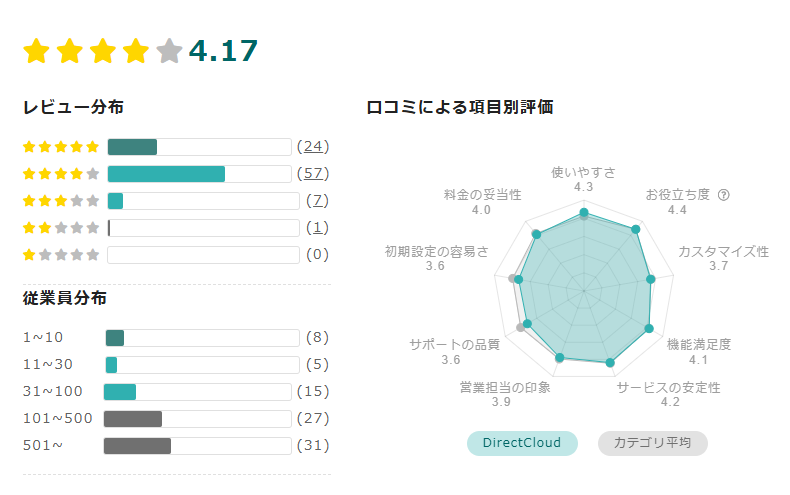The height and width of the screenshot is (495, 790).
Task: Open the 24 five-star reviews link
Action: click(313, 147)
